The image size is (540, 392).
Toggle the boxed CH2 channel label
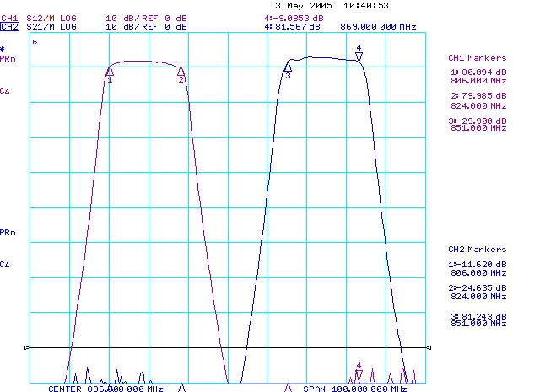point(8,27)
